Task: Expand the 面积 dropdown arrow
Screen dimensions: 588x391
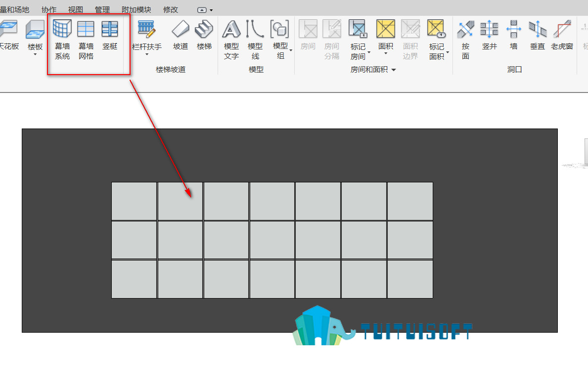Action: pyautogui.click(x=386, y=53)
